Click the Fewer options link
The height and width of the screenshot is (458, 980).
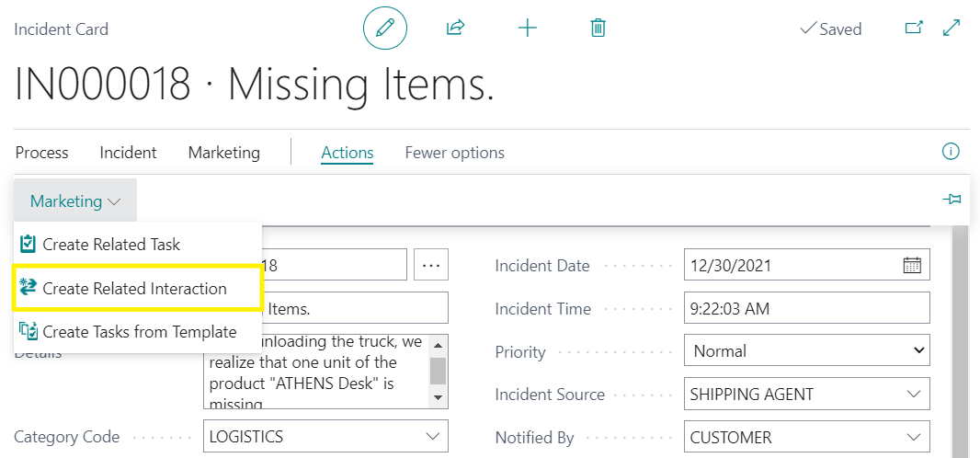[454, 153]
